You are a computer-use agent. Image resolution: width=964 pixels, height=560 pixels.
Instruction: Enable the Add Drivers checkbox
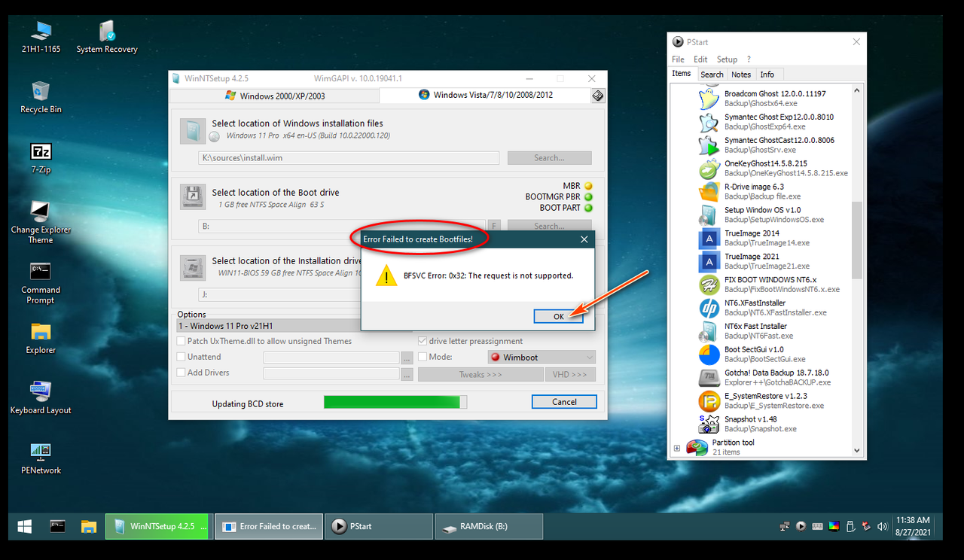(181, 373)
